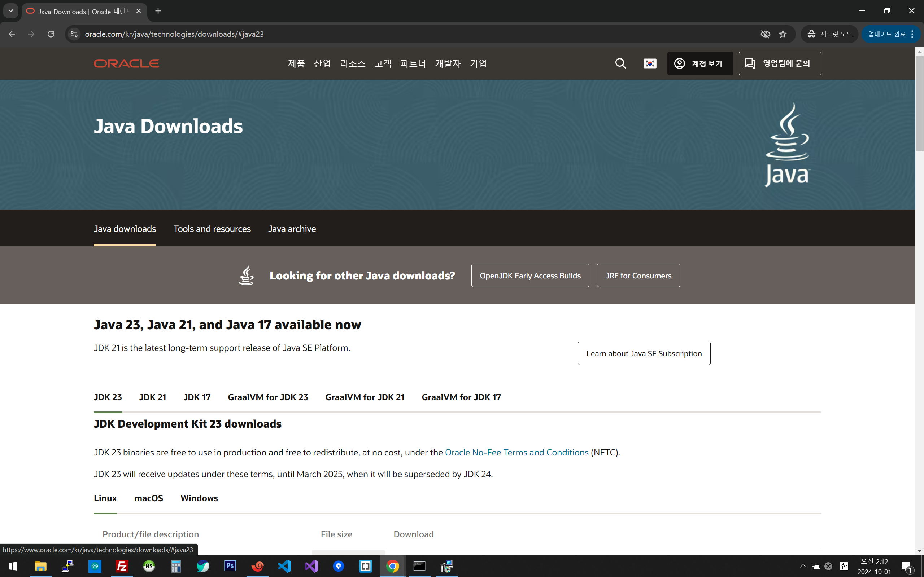Show hidden system tray icons chevron
Viewport: 924px width, 577px height.
click(803, 566)
